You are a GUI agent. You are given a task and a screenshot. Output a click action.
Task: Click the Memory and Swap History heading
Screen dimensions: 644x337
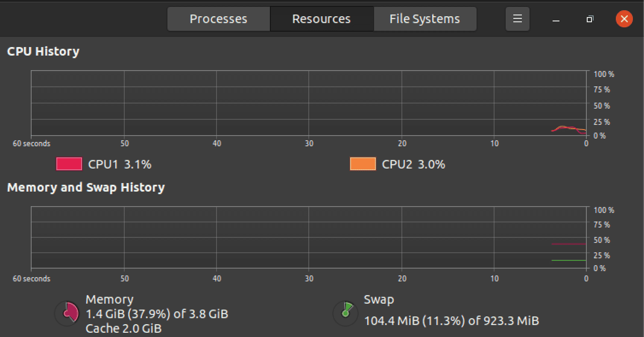[86, 187]
